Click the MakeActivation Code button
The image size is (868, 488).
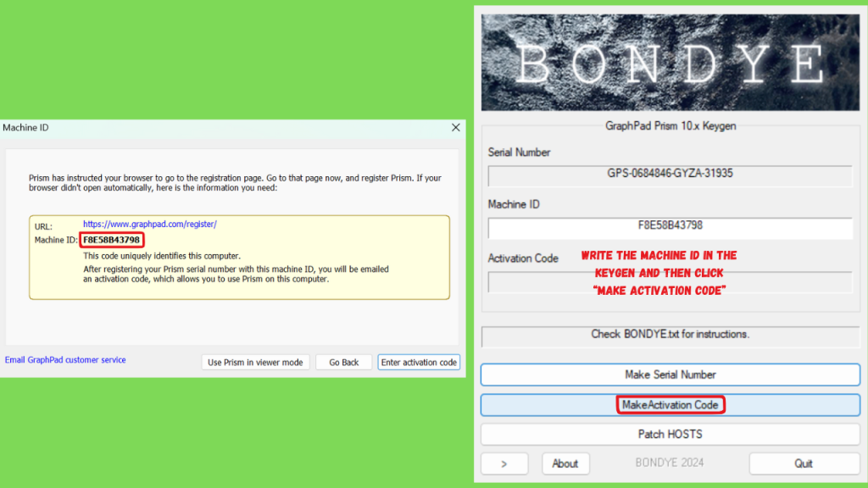click(x=670, y=405)
